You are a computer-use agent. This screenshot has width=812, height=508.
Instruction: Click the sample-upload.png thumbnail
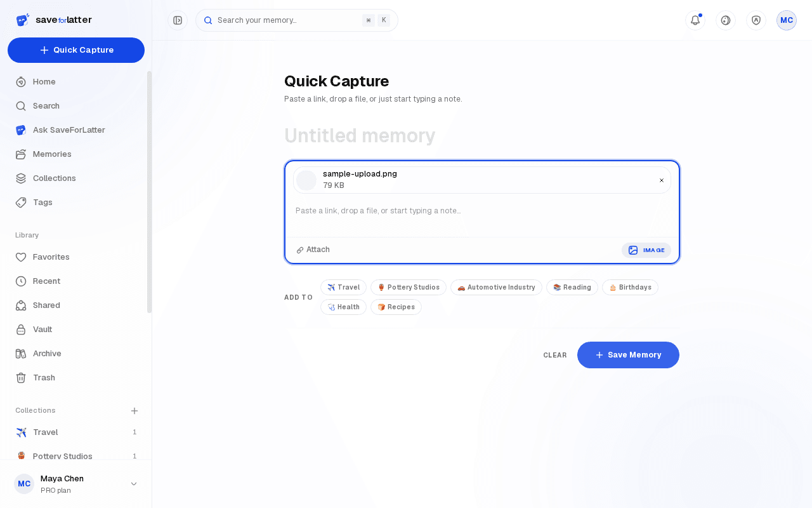(x=306, y=180)
